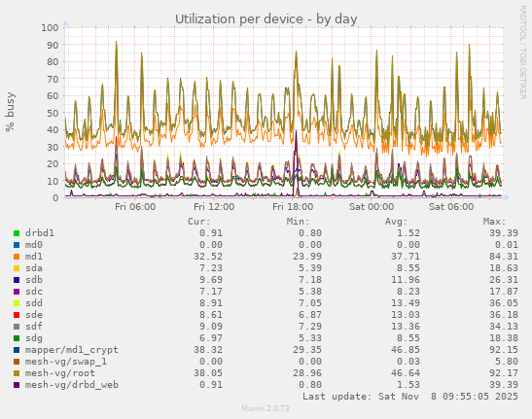The width and height of the screenshot is (532, 419).
Task: Select the sdg legend label
Action: point(34,338)
